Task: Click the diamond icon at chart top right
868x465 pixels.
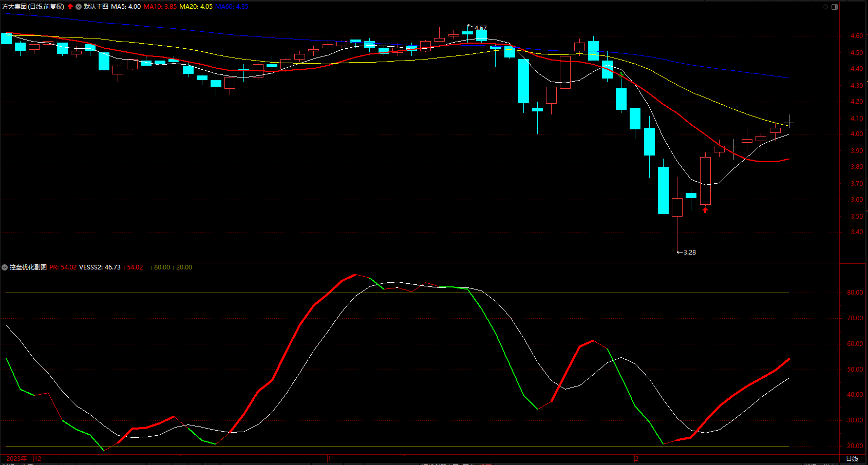Action: tap(825, 7)
